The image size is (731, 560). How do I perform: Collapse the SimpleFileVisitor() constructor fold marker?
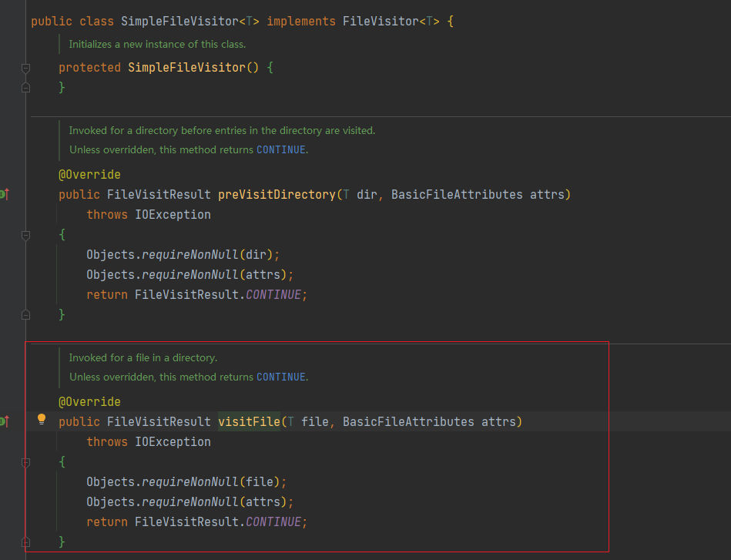(x=25, y=69)
